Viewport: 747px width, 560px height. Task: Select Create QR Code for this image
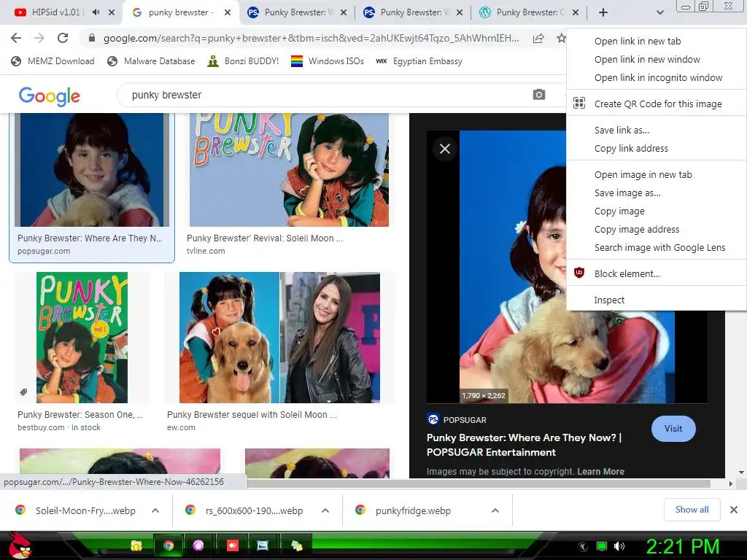click(x=656, y=104)
